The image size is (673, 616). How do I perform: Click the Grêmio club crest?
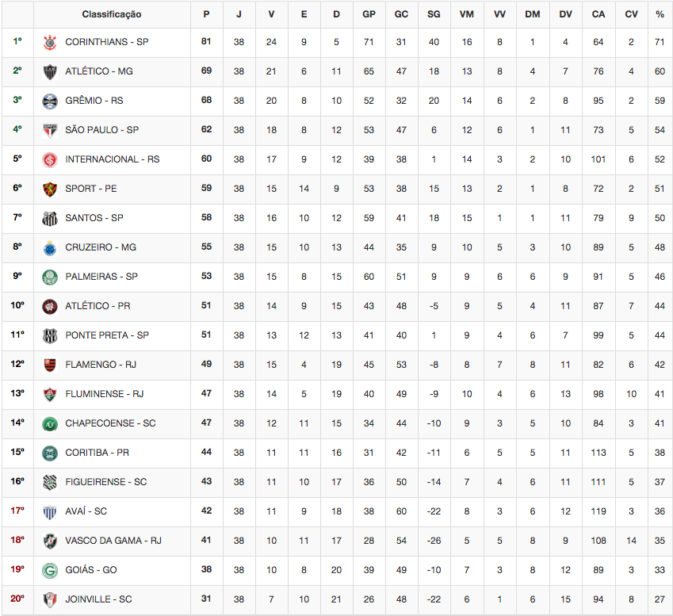(50, 101)
